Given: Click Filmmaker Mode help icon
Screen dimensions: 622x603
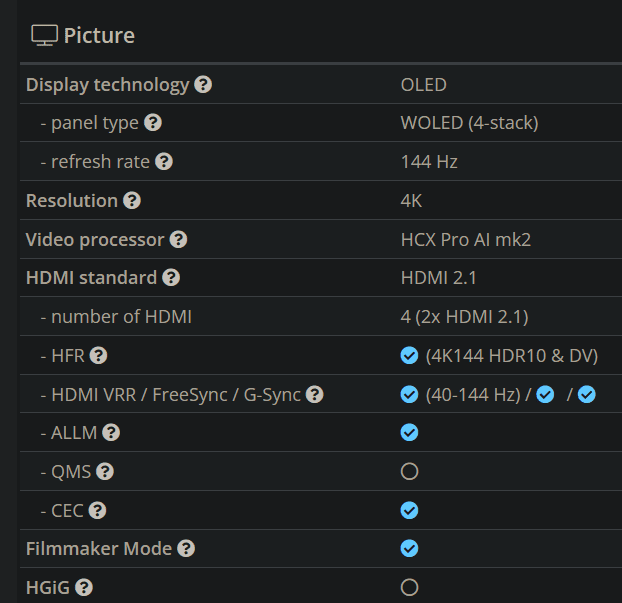Looking at the screenshot, I should coord(186,548).
